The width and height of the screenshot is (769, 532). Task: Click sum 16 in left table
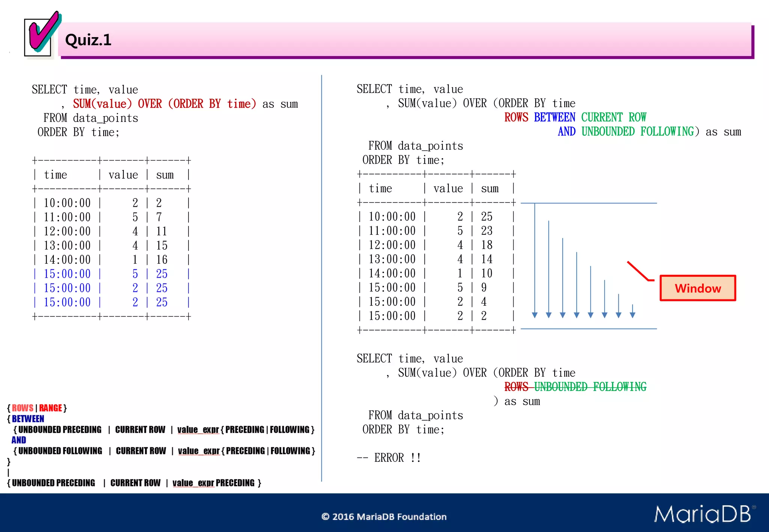click(x=162, y=260)
